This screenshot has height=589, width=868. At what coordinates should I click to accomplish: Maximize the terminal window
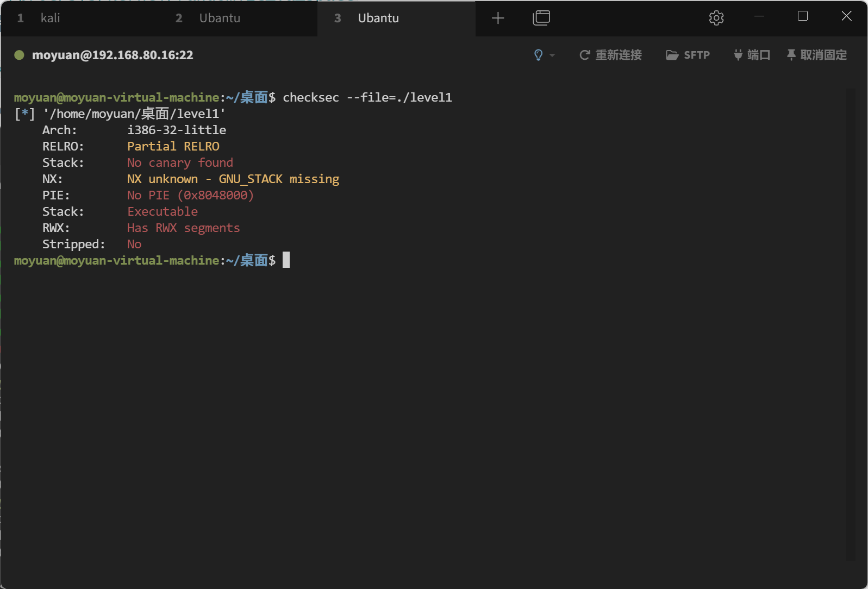[x=803, y=16]
